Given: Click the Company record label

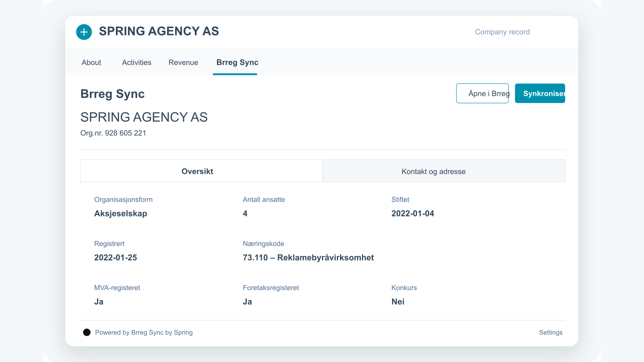Looking at the screenshot, I should pos(502,32).
